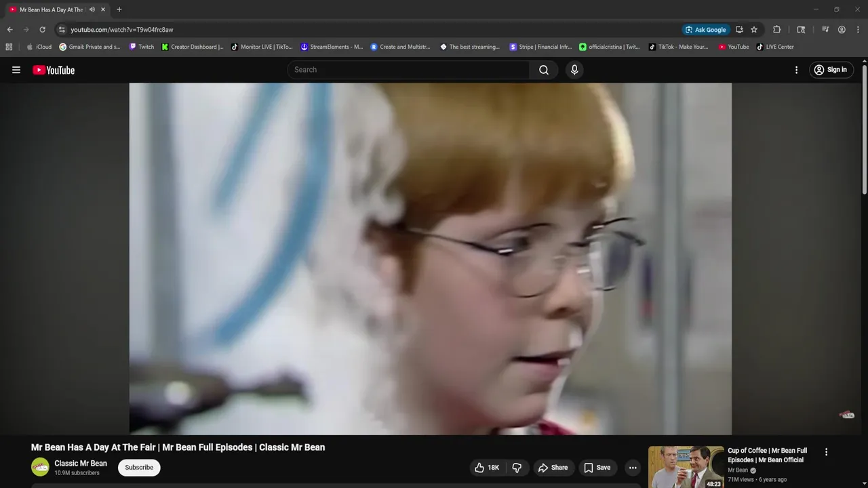Focus the YouTube search box
This screenshot has height=488, width=868.
(x=408, y=70)
